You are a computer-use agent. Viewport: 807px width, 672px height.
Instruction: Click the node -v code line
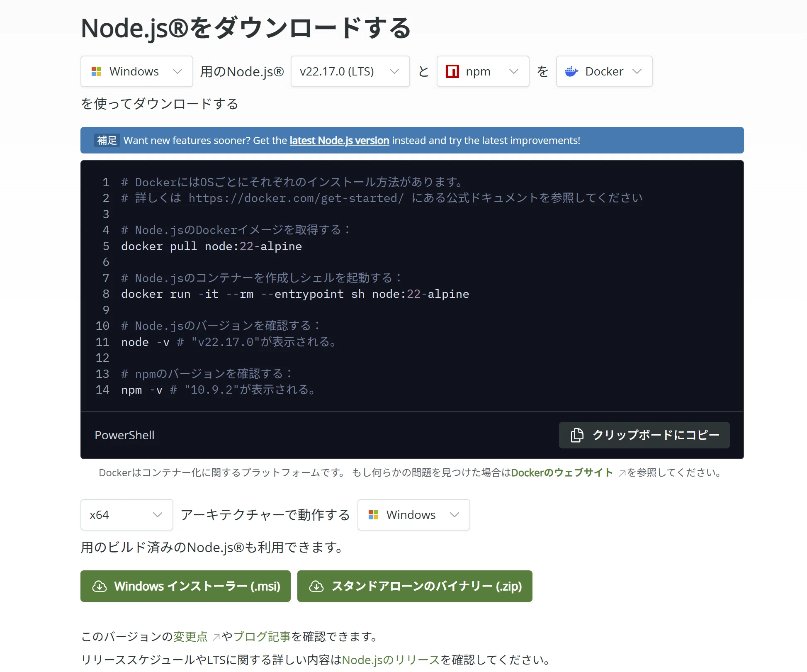coord(229,342)
